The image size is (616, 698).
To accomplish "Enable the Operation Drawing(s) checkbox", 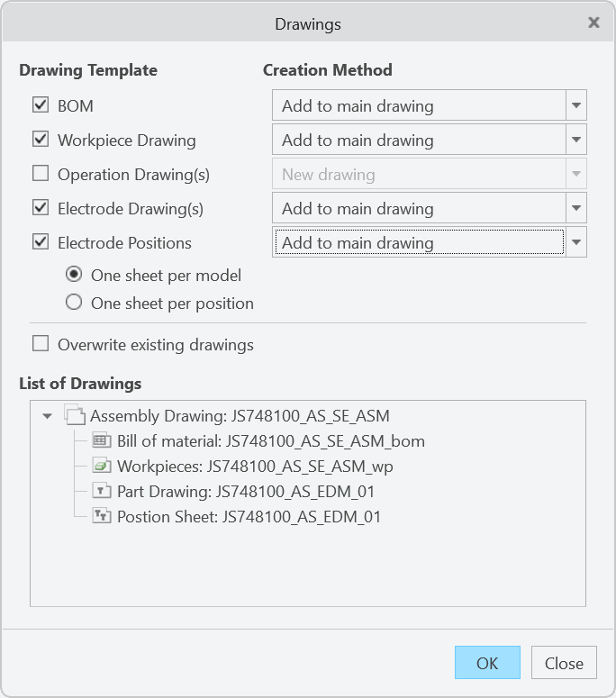I will click(x=41, y=174).
